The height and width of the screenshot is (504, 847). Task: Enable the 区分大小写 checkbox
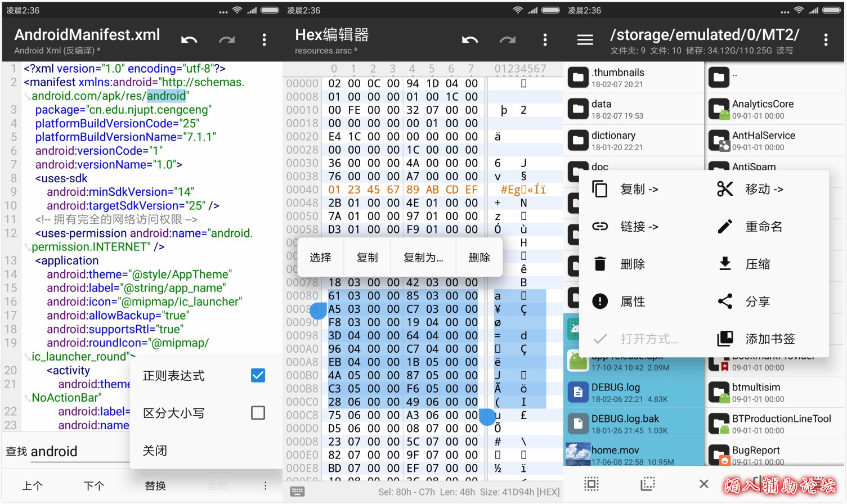pyautogui.click(x=258, y=413)
